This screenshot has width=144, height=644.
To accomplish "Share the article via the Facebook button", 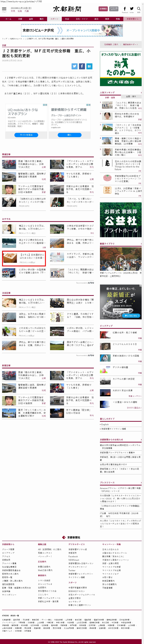I will pyautogui.click(x=82, y=66).
